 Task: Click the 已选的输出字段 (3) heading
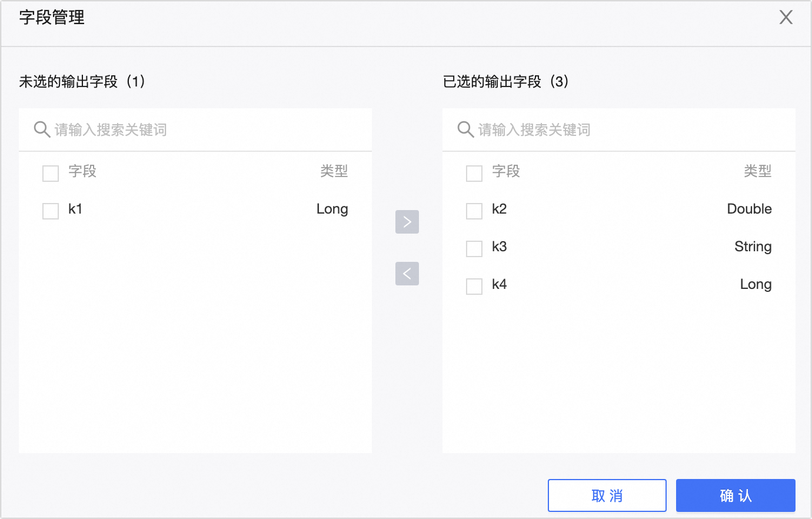505,81
